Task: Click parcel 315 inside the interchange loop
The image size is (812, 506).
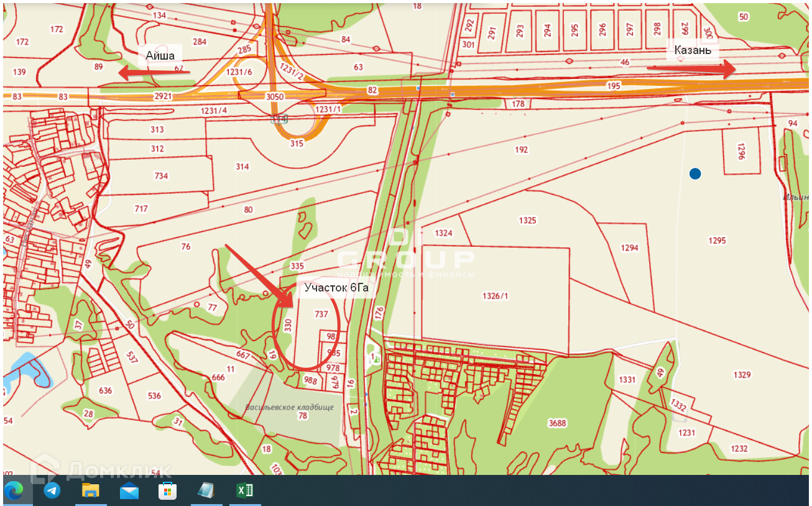Action: (x=296, y=144)
